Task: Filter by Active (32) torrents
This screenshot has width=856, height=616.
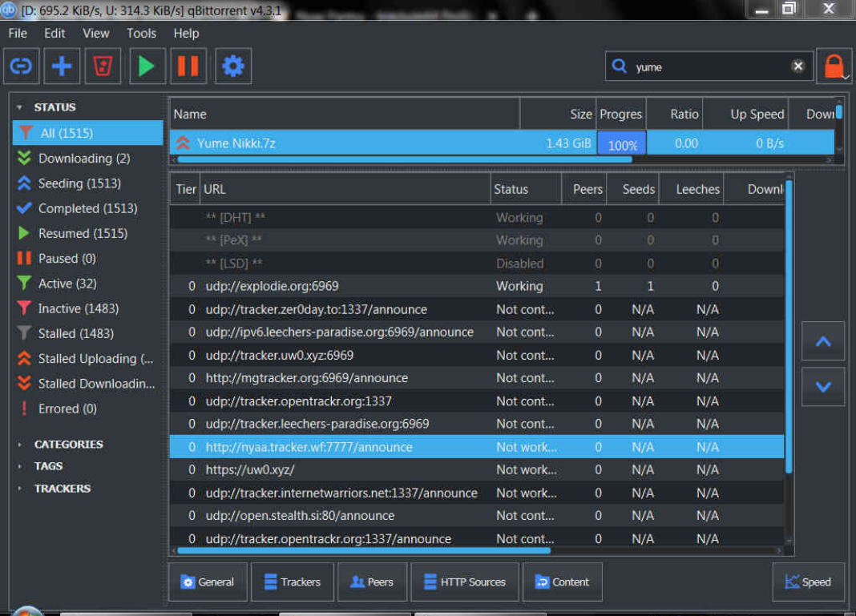Action: pos(88,284)
